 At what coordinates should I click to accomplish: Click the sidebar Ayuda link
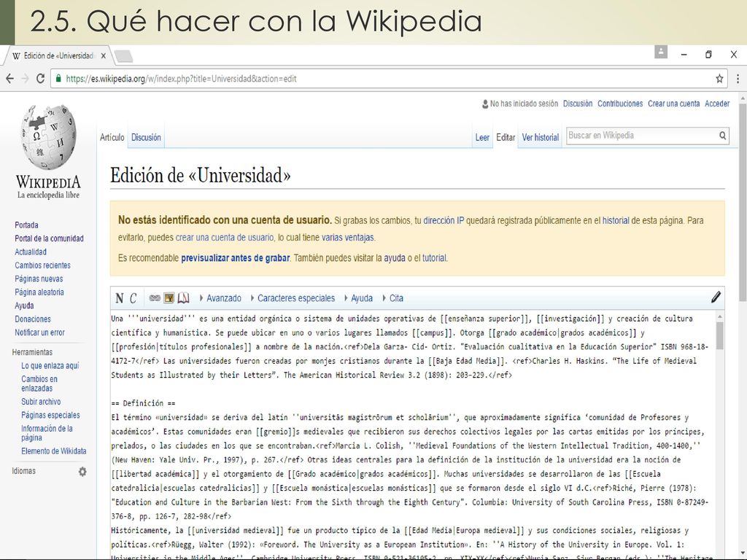24,306
